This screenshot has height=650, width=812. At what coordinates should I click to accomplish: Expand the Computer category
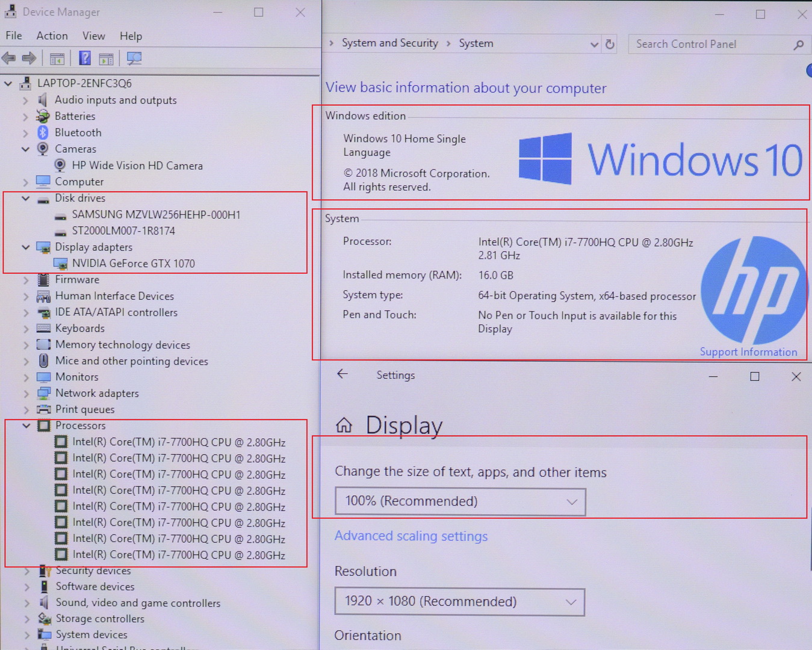25,182
